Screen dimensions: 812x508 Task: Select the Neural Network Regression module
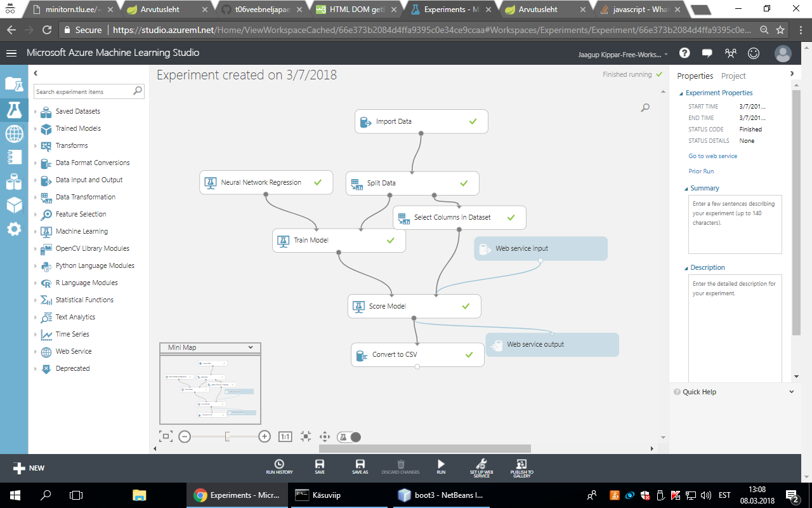click(x=266, y=182)
